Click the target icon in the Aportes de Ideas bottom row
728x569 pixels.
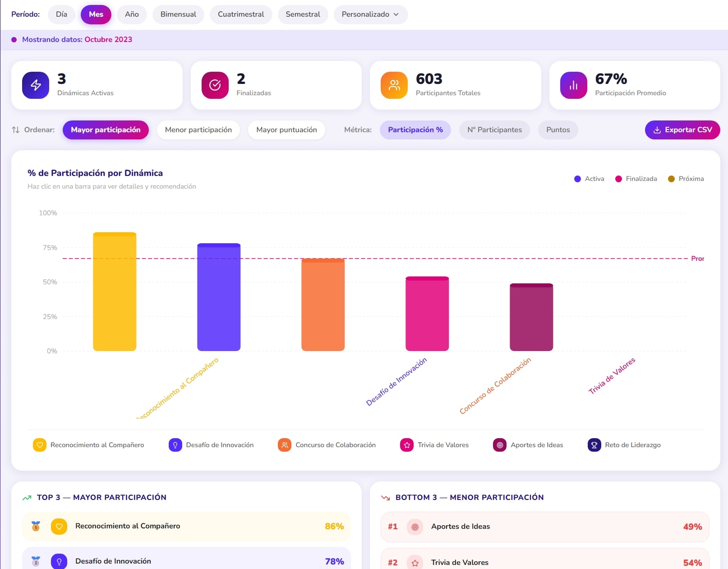click(415, 527)
